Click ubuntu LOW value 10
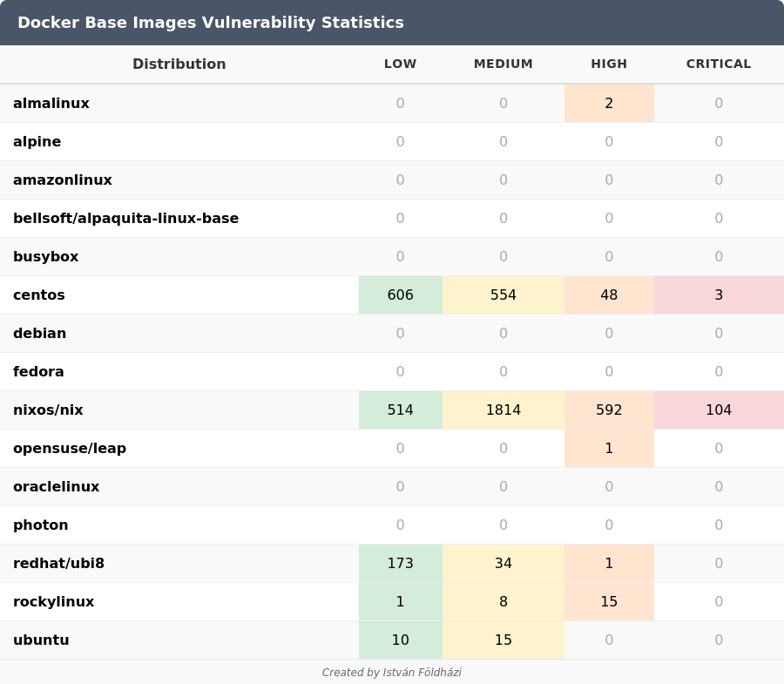This screenshot has width=784, height=684. coord(401,640)
